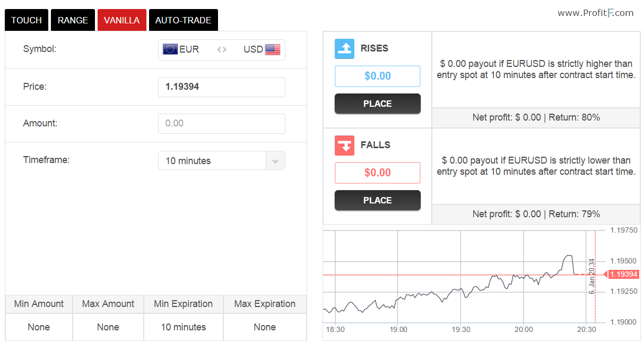Open the Auto-Trade tab

[183, 20]
